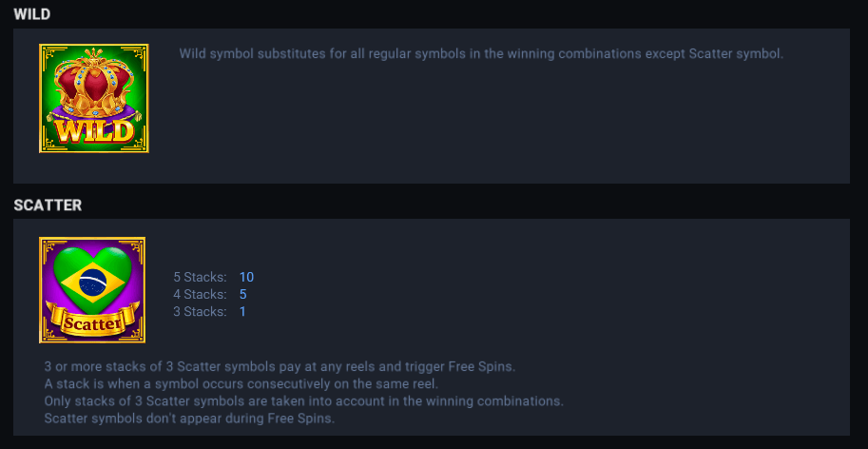The image size is (868, 449).
Task: Click the '5 Stacks:' payout label
Action: coord(200,277)
